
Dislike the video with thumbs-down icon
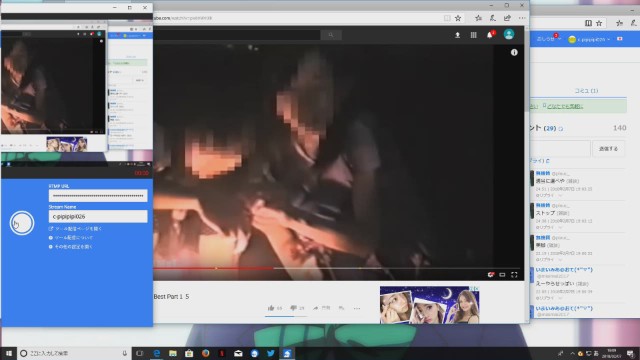click(x=293, y=308)
